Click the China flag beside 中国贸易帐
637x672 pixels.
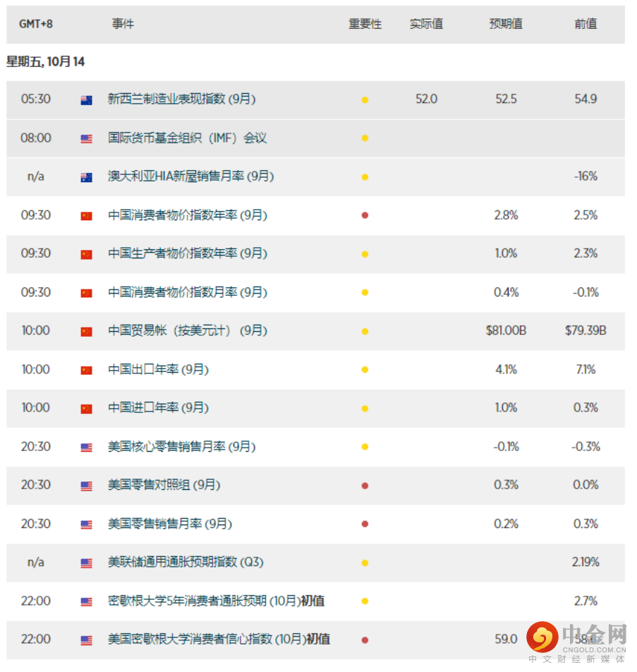(86, 332)
